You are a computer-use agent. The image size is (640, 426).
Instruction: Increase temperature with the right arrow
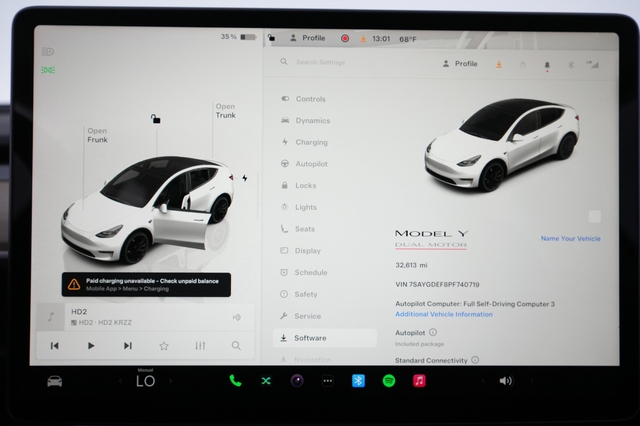click(171, 381)
